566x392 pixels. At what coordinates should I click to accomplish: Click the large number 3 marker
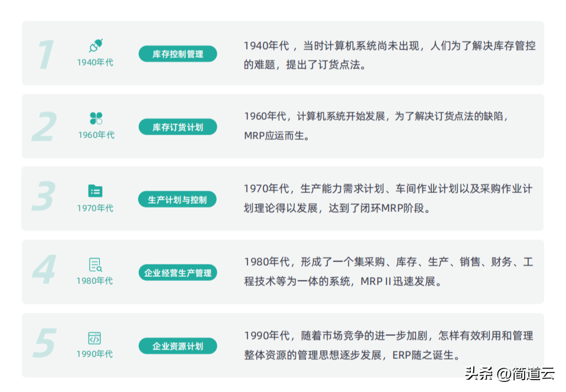(x=44, y=197)
